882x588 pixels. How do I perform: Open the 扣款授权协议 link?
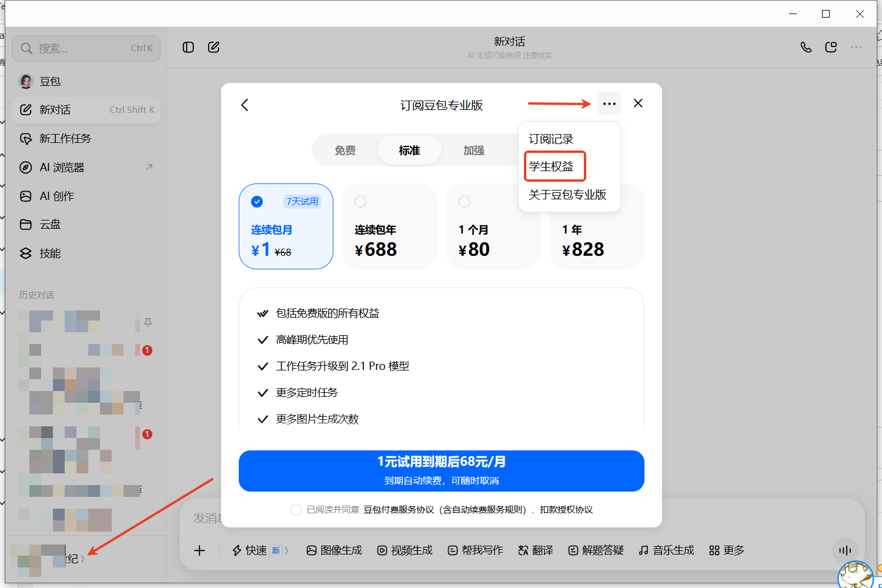coord(566,510)
